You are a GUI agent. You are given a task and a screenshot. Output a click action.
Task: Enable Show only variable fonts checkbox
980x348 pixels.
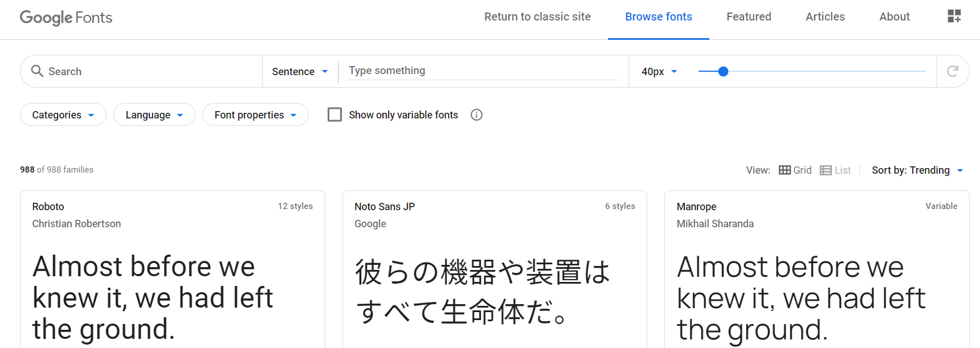(335, 115)
